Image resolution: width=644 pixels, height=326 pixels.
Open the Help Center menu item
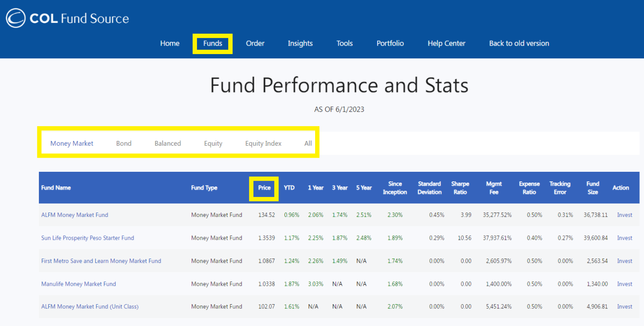[x=447, y=43]
